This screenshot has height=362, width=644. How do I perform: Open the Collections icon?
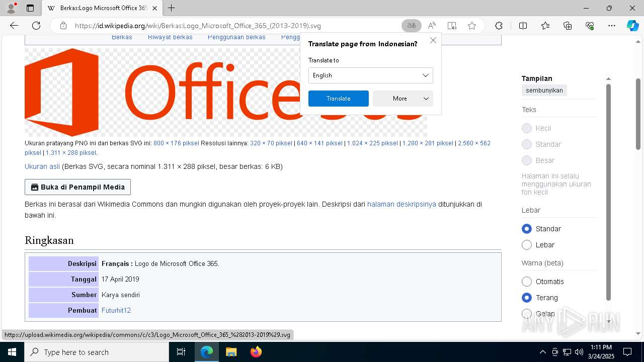(x=568, y=26)
